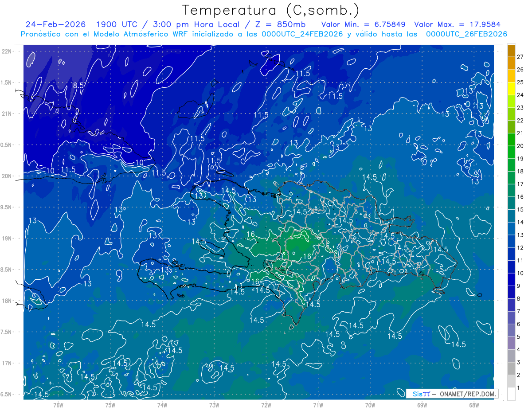Click green colorbar swatch between 19 and 20

(x=511, y=152)
